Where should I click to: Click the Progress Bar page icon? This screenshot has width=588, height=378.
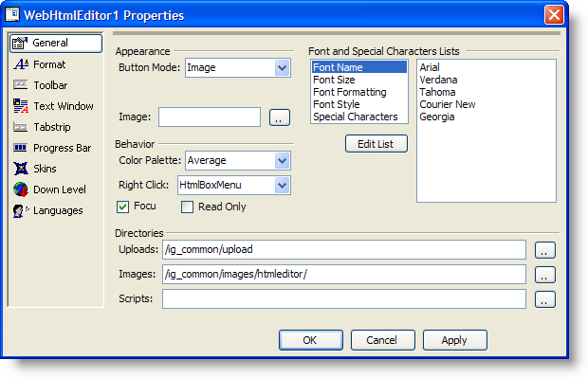(x=20, y=148)
